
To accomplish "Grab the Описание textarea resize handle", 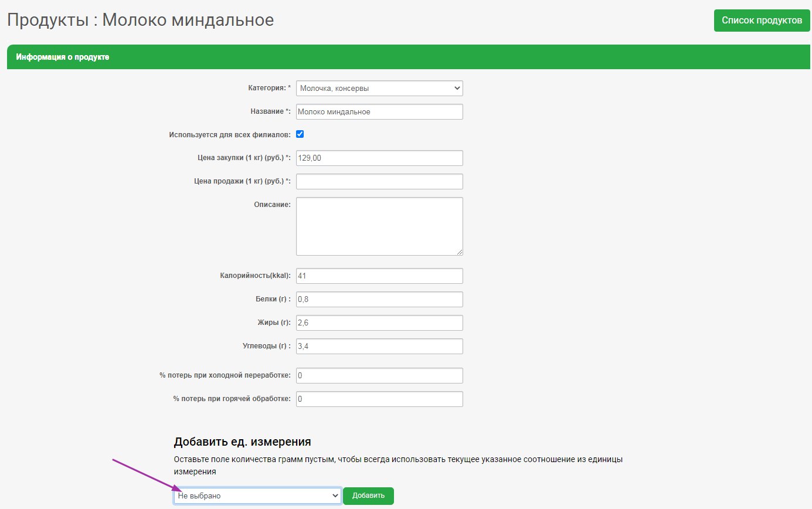I will tap(459, 252).
